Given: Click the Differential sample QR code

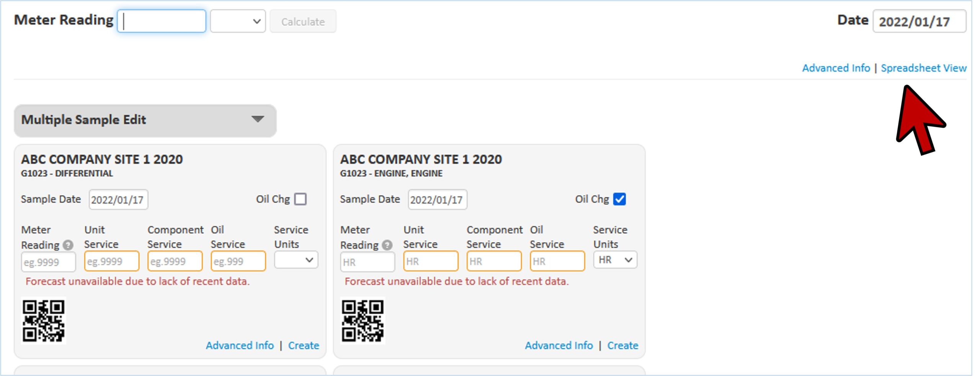Looking at the screenshot, I should pyautogui.click(x=43, y=321).
